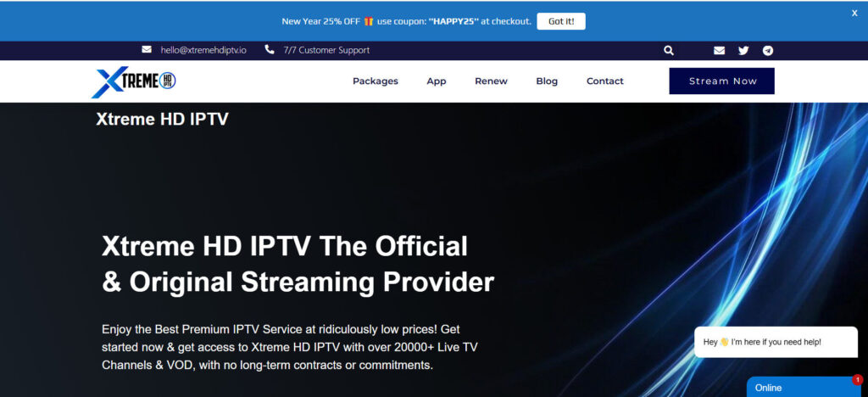868x397 pixels.
Task: Click the Got it! button
Action: (561, 21)
